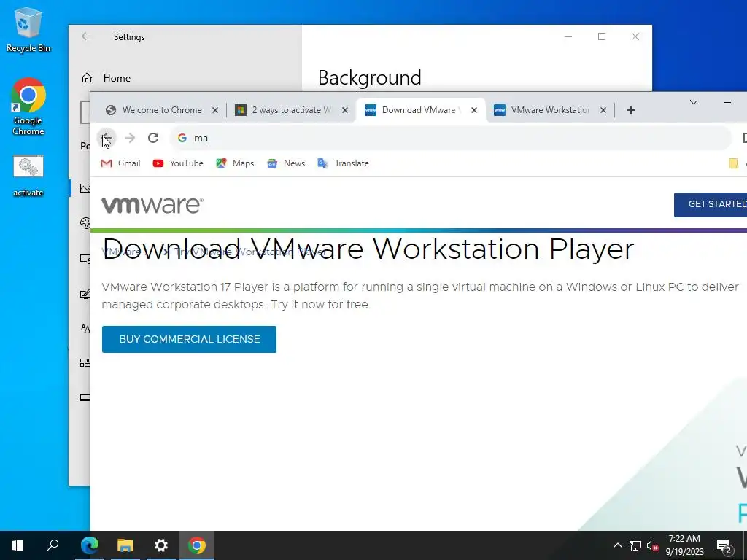Open Microsoft Edge from taskbar
Viewport: 747px width, 560px height.
[90, 545]
